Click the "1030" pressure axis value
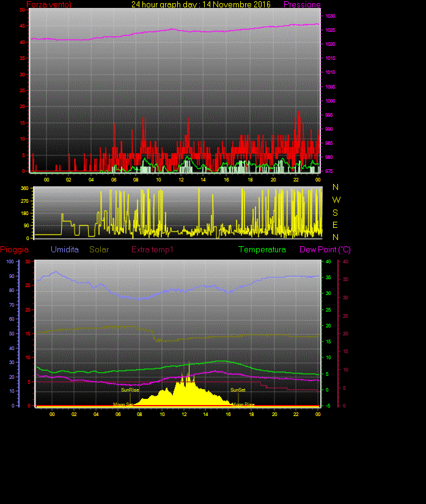 [x=330, y=16]
